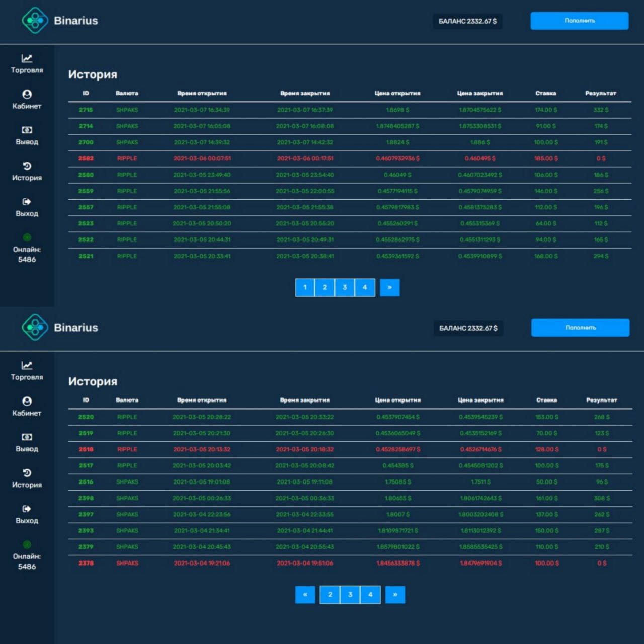Select trade ID 2523
This screenshot has width=644, height=644.
coord(86,223)
